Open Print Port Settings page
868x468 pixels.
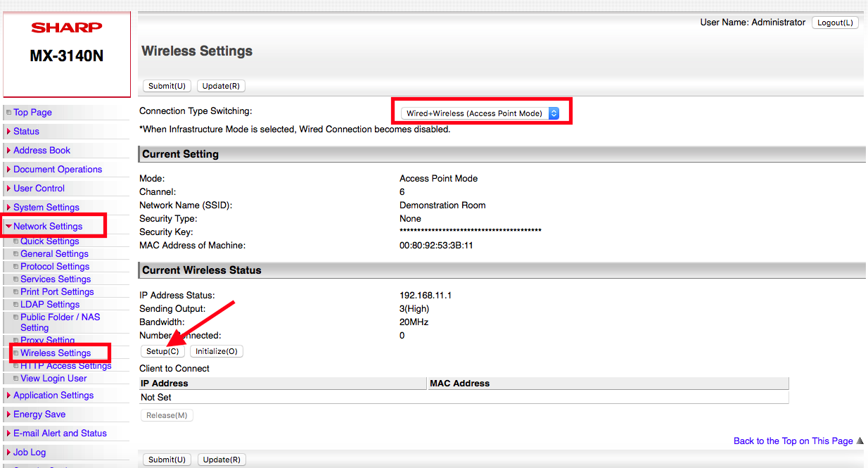tap(57, 292)
